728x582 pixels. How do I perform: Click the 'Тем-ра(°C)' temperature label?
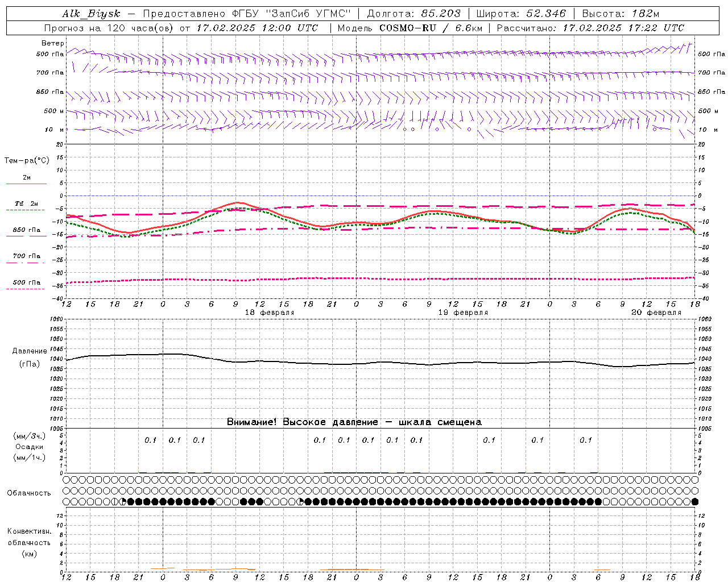pos(27,161)
